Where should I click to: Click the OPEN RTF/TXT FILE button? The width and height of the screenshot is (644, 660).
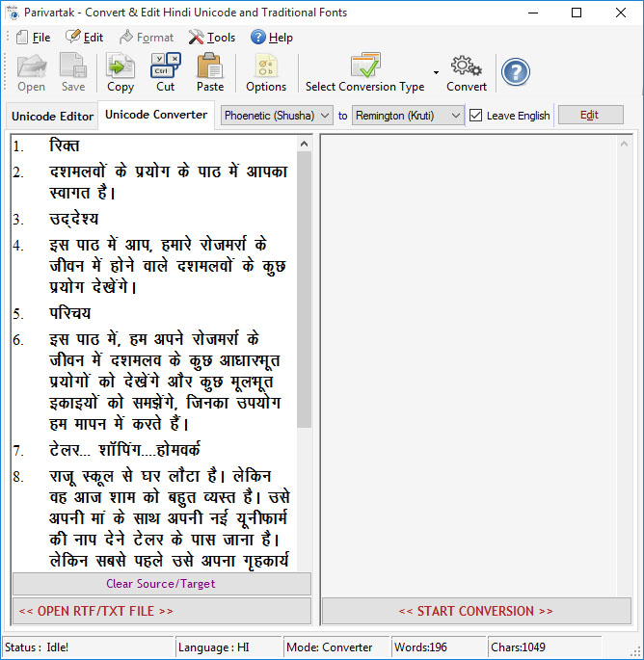coord(162,611)
